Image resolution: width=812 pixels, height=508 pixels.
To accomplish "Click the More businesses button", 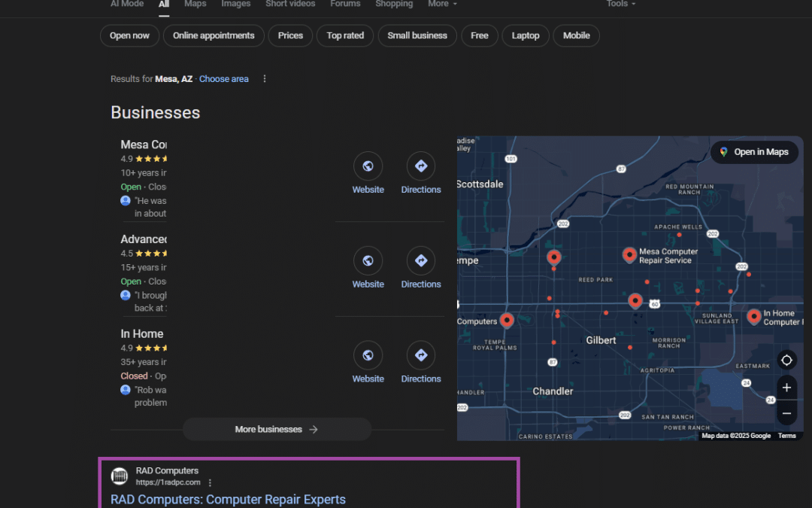I will point(277,429).
